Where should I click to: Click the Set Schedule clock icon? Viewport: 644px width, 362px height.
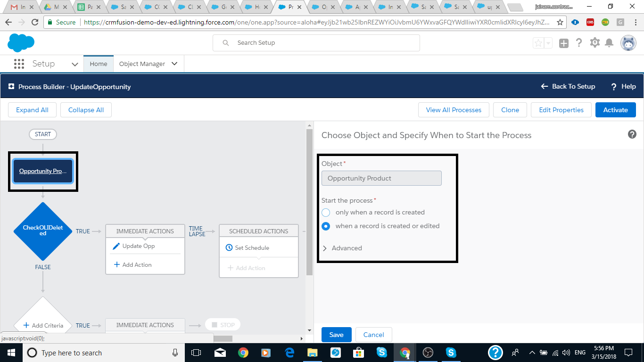229,247
